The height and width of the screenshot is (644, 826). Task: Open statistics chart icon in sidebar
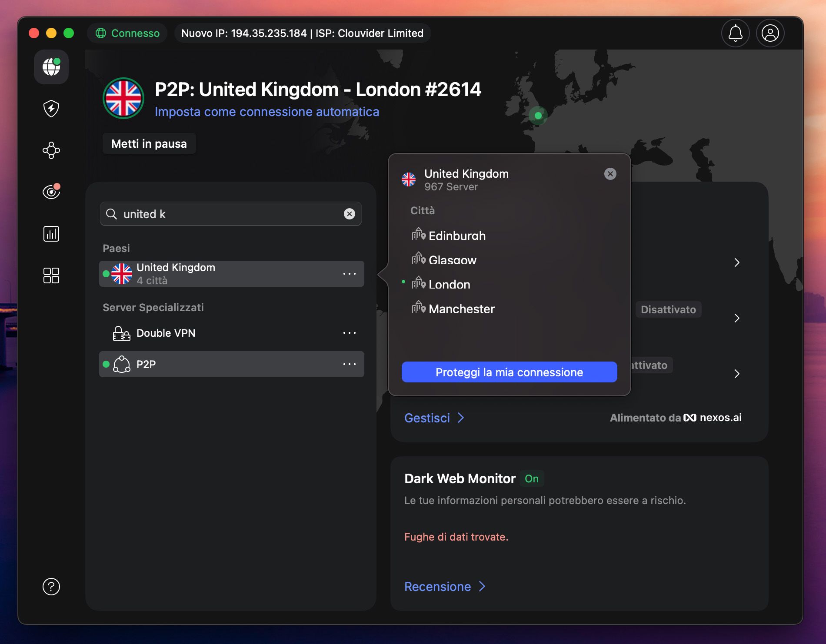pyautogui.click(x=51, y=234)
